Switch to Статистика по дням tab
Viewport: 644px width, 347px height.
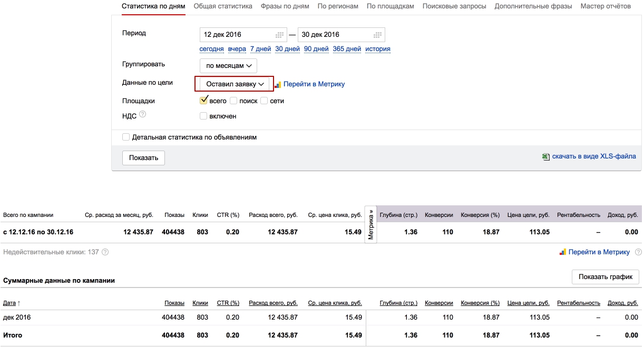pyautogui.click(x=153, y=6)
